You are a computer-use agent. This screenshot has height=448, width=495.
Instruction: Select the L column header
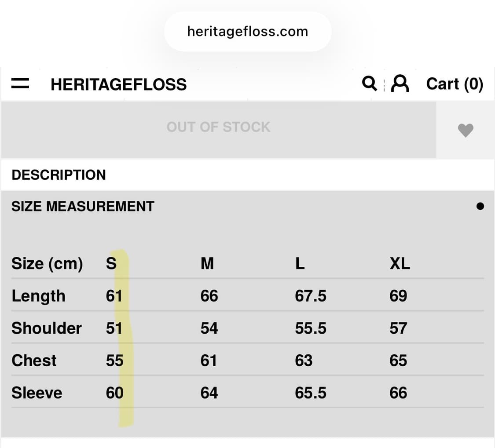click(x=300, y=264)
